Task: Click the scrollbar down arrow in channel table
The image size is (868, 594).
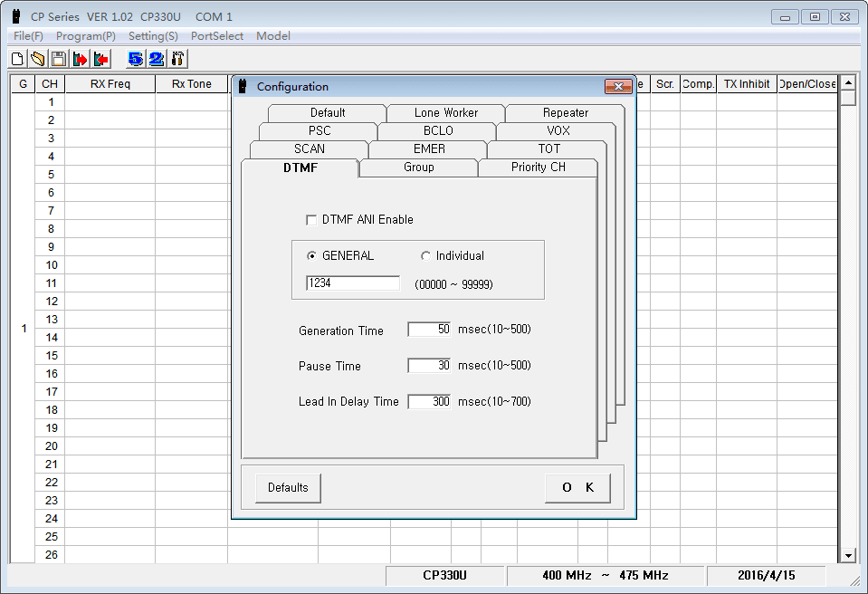Action: [x=848, y=555]
